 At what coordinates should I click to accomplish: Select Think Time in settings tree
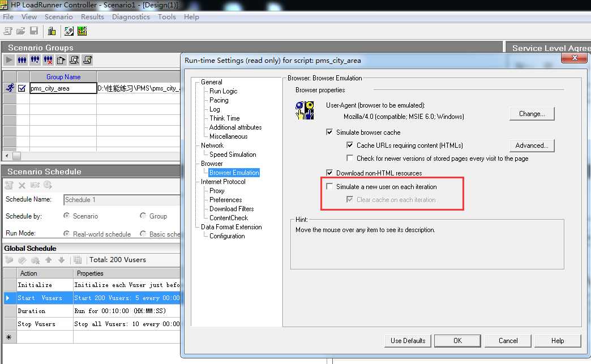224,118
